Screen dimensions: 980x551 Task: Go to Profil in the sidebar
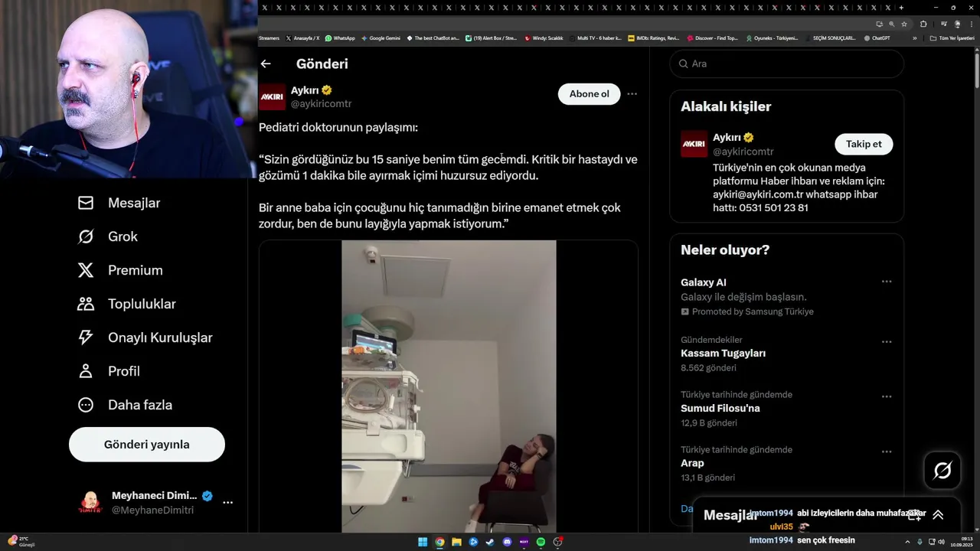pos(109,371)
